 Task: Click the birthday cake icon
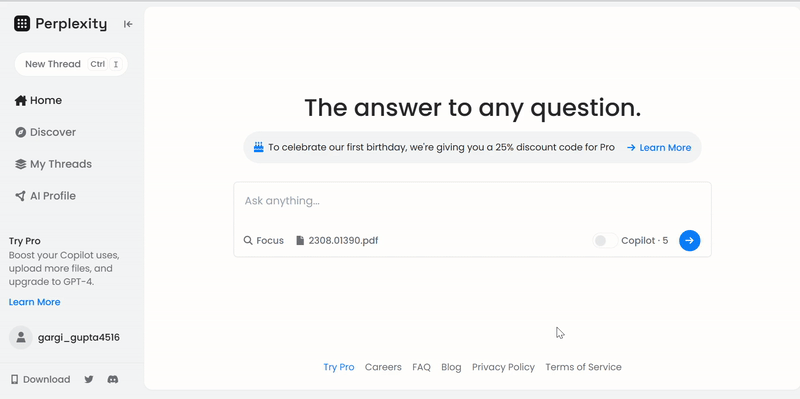click(x=259, y=147)
